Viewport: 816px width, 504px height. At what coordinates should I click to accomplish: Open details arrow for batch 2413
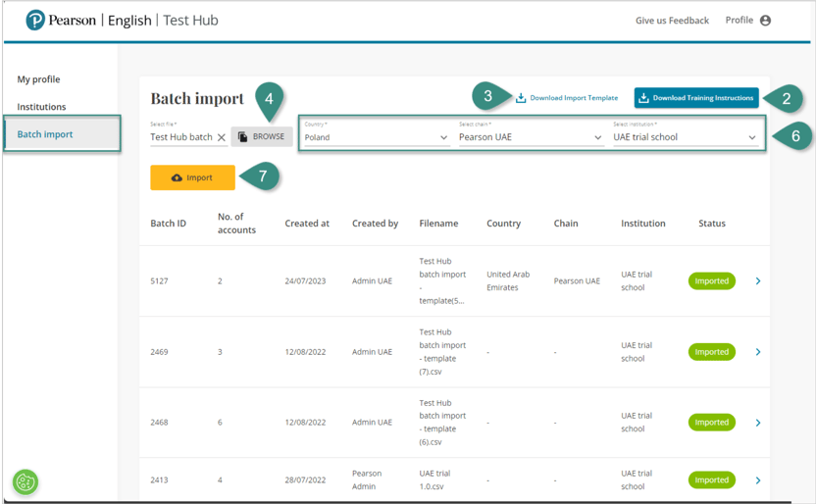click(x=758, y=480)
